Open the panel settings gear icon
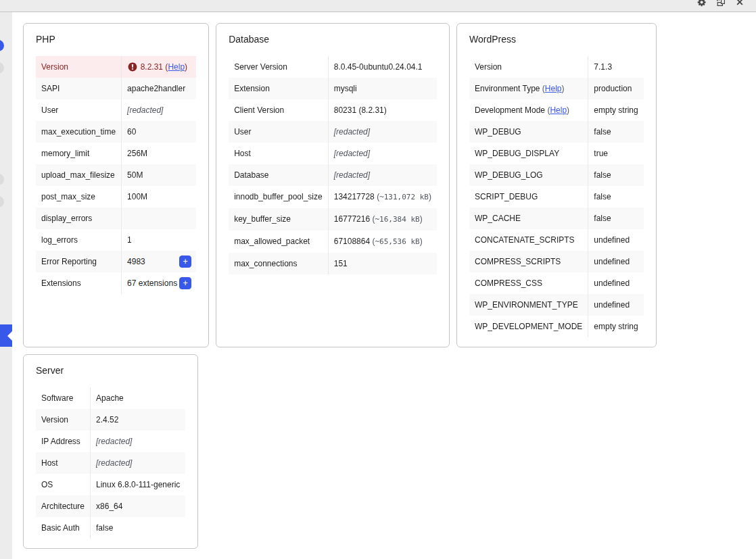This screenshot has height=559, width=756. (701, 3)
